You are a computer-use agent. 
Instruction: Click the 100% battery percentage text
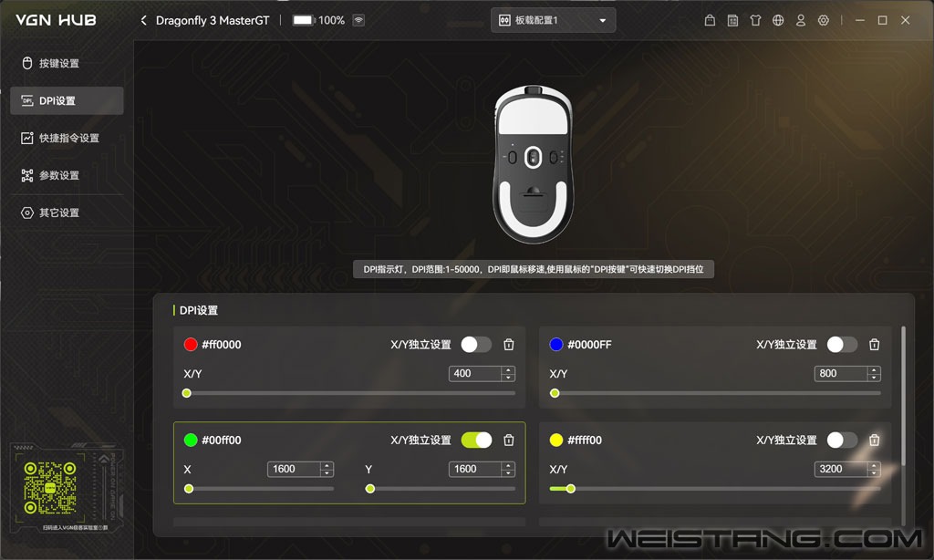coord(331,20)
